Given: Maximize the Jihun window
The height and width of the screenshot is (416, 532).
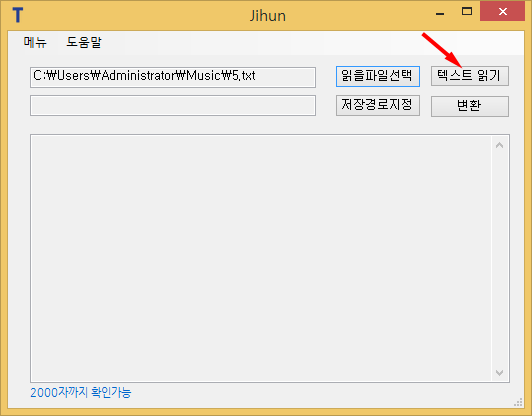Looking at the screenshot, I should (467, 11).
